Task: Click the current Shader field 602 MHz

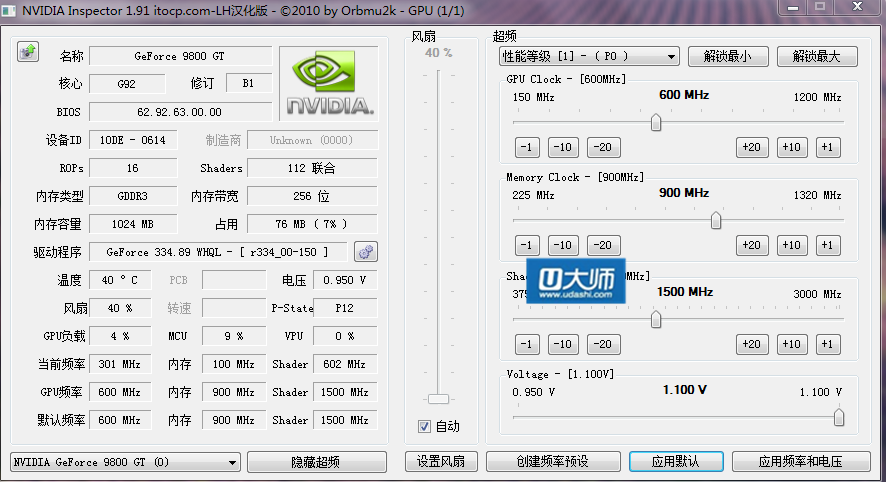Action: [x=345, y=364]
